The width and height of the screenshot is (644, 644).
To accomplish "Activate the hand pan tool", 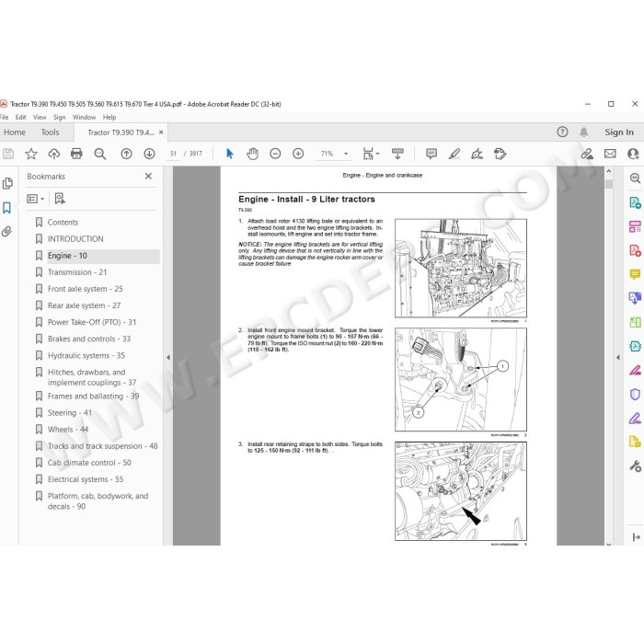I will point(253,154).
